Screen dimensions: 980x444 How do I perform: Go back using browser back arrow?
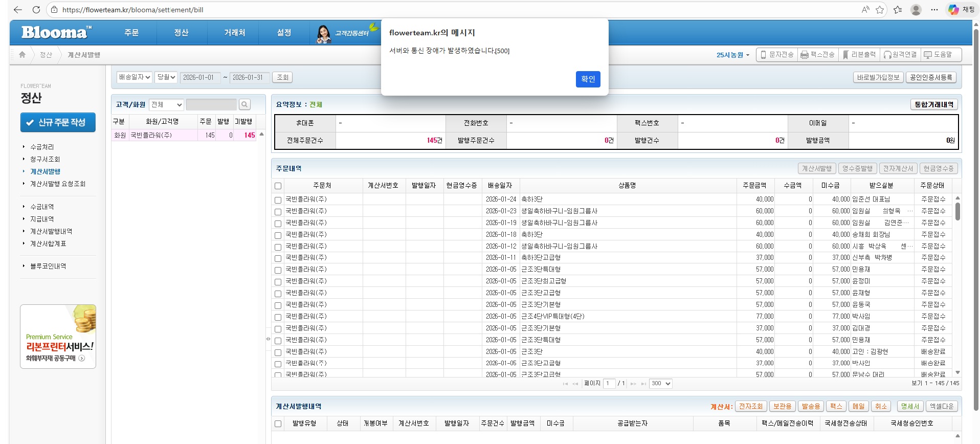click(x=18, y=10)
